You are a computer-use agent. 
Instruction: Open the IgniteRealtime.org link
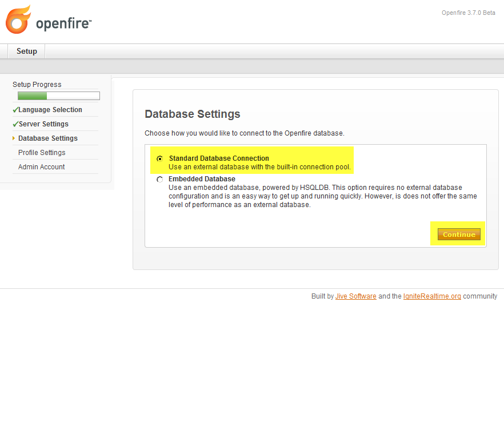[x=432, y=296]
